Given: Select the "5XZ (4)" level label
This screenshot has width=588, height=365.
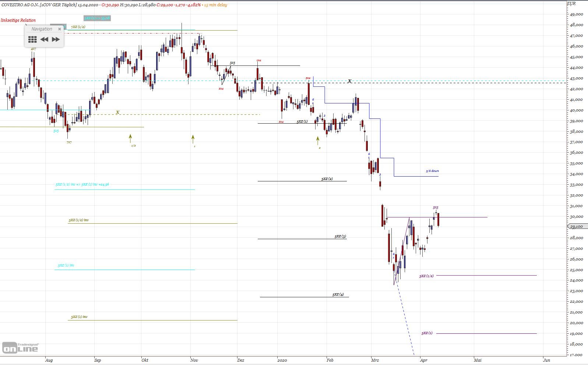Looking at the screenshot, I should (338, 294).
